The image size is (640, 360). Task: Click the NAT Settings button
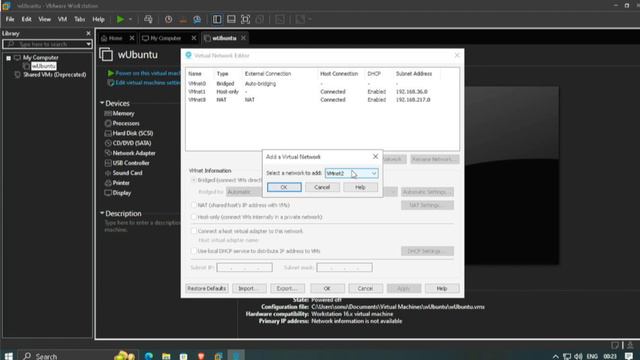[x=427, y=205]
